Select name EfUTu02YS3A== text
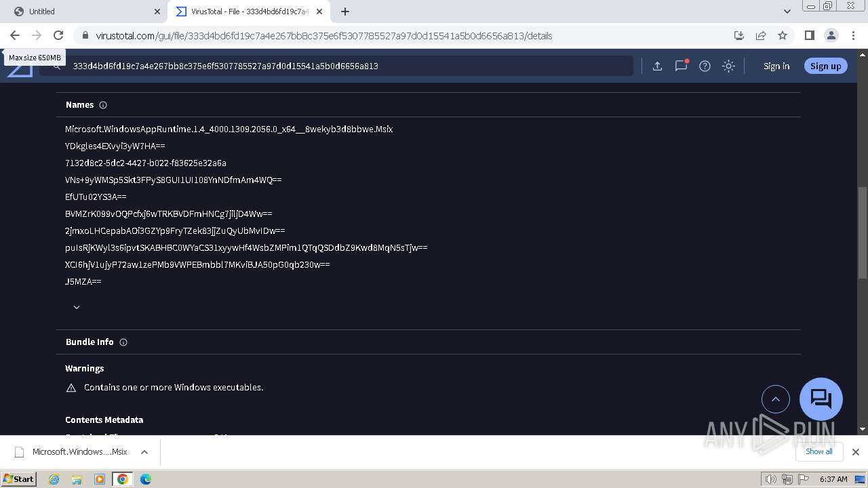This screenshot has width=868, height=488. [x=96, y=197]
